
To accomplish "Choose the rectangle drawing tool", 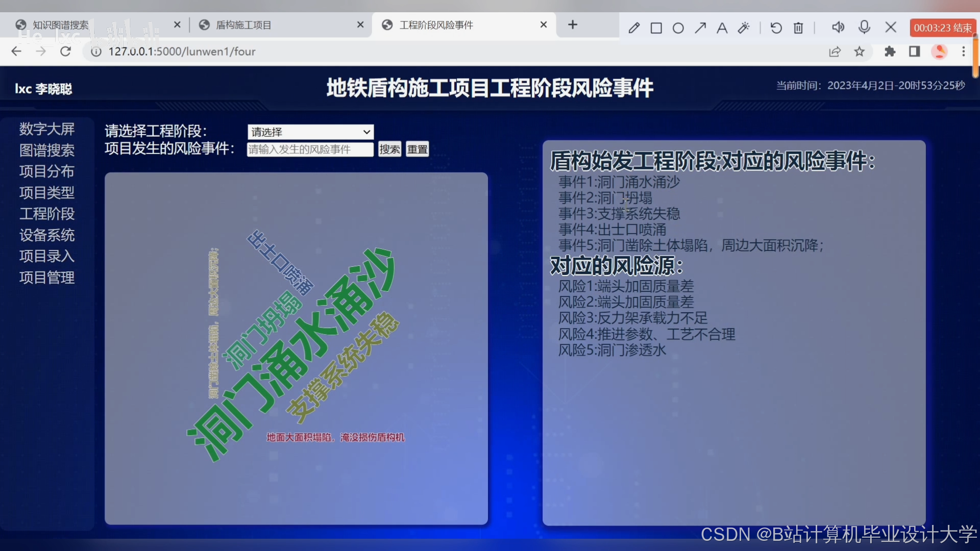I will pos(656,28).
